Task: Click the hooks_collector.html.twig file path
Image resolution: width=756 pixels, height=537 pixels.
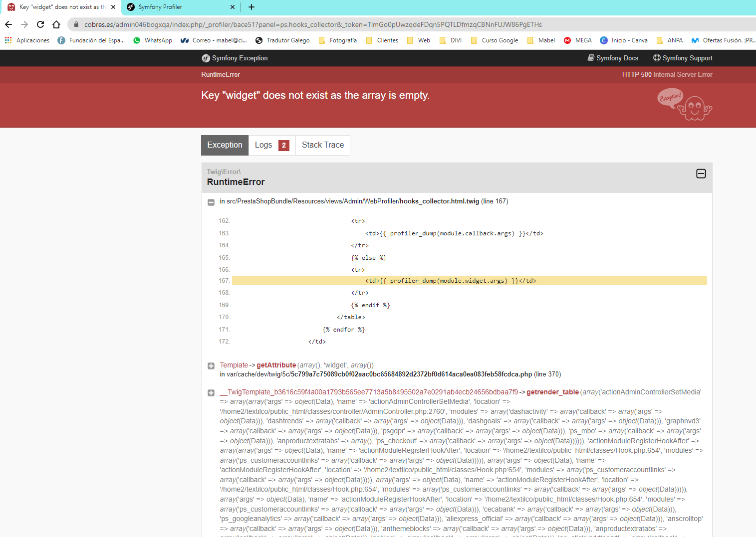Action: [353, 201]
